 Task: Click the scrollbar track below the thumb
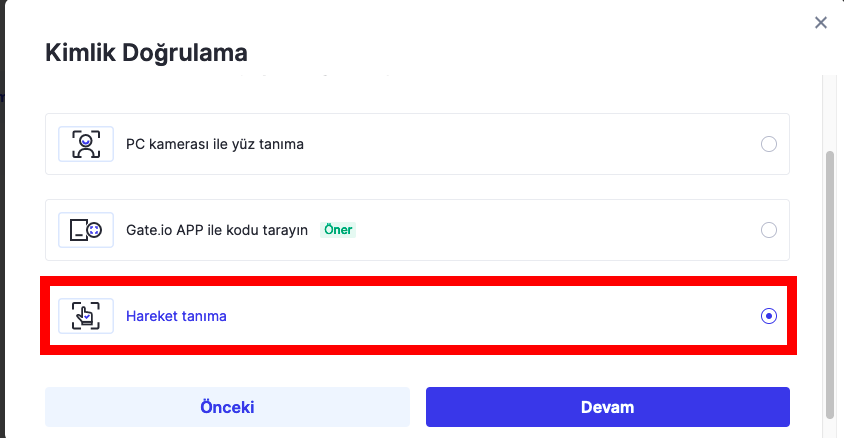click(829, 427)
